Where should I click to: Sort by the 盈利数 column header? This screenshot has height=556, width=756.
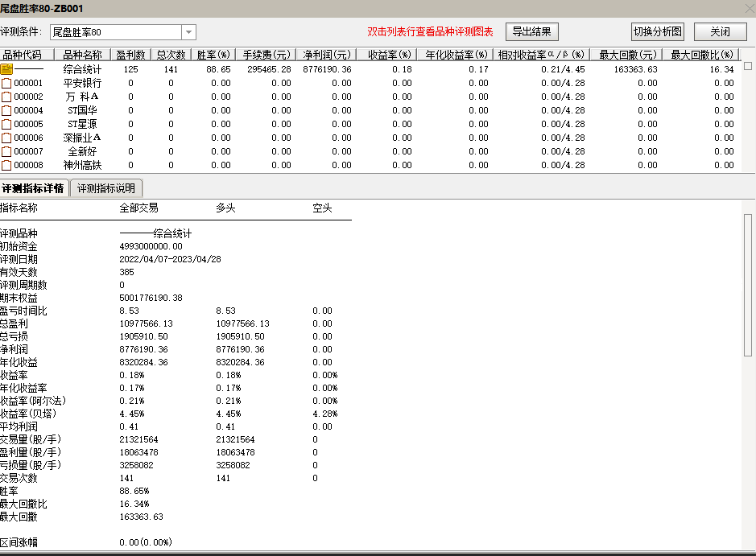click(x=130, y=55)
